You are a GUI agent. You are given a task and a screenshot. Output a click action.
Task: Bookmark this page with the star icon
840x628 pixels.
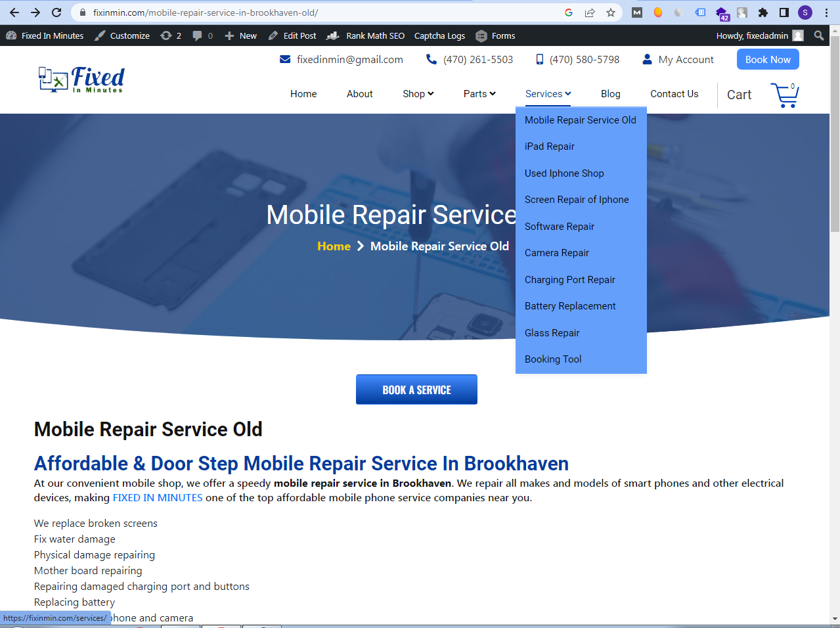(x=611, y=12)
